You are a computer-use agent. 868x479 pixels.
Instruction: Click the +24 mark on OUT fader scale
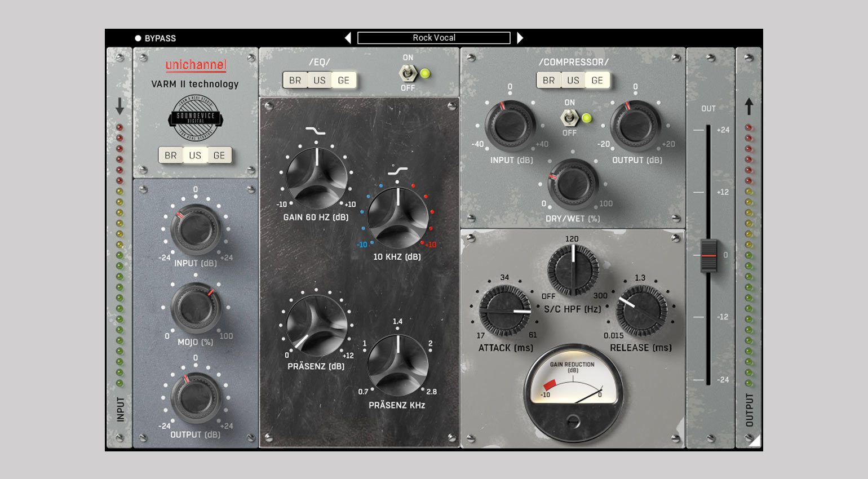tap(723, 130)
